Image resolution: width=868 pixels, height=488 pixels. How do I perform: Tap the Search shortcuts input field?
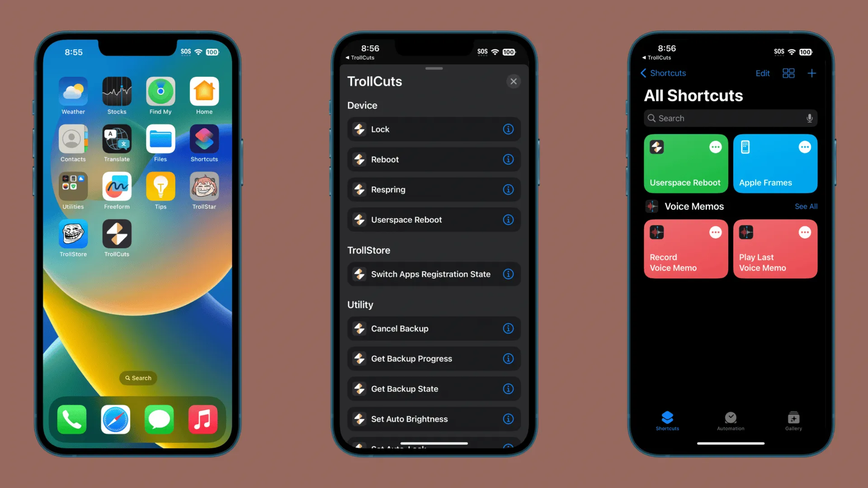[730, 117]
